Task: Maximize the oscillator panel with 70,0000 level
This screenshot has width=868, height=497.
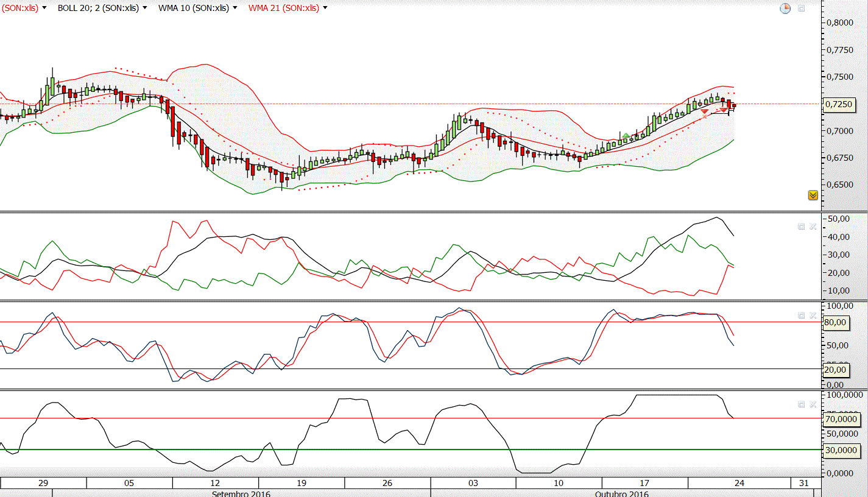Action: tap(802, 404)
